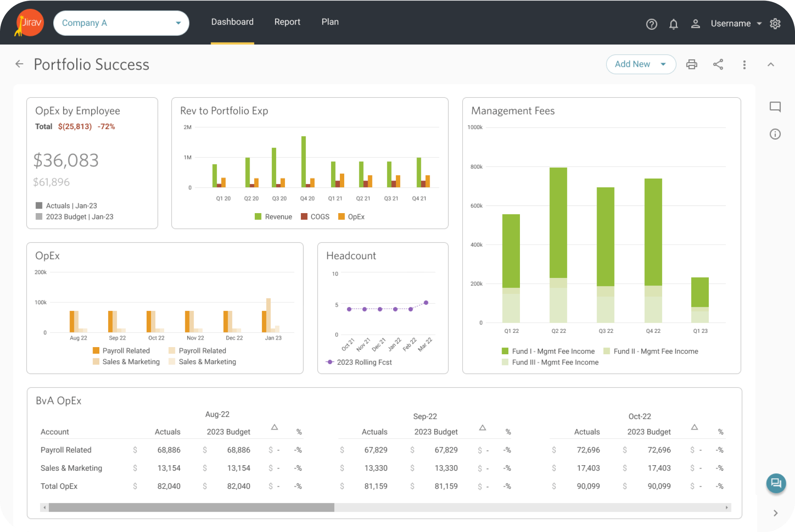Open the three-dot more options menu
This screenshot has height=532, width=795.
click(x=745, y=64)
